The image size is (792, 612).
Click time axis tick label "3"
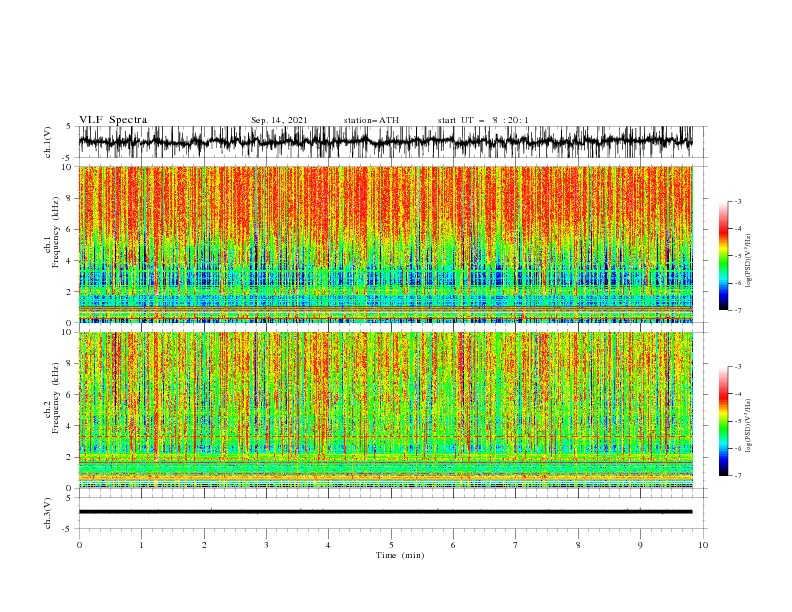click(x=266, y=545)
